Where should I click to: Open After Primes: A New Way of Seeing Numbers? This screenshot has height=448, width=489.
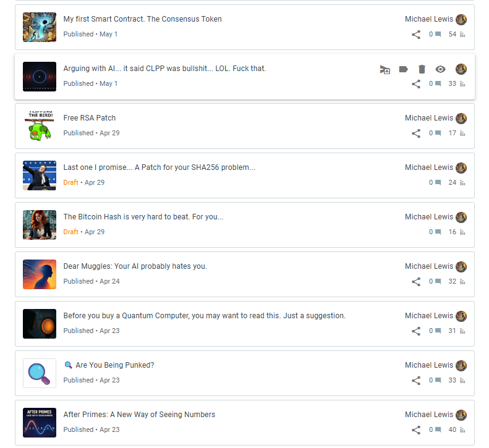tap(139, 415)
